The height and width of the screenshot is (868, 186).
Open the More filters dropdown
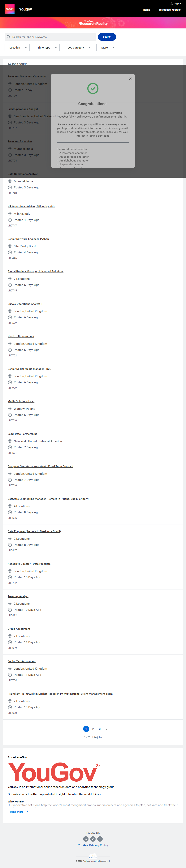coord(107,48)
